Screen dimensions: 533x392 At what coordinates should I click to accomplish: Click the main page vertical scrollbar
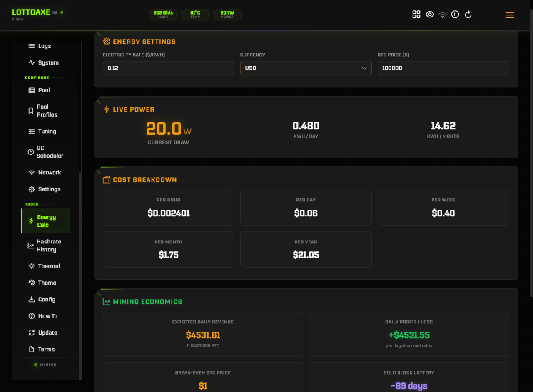click(531, 152)
